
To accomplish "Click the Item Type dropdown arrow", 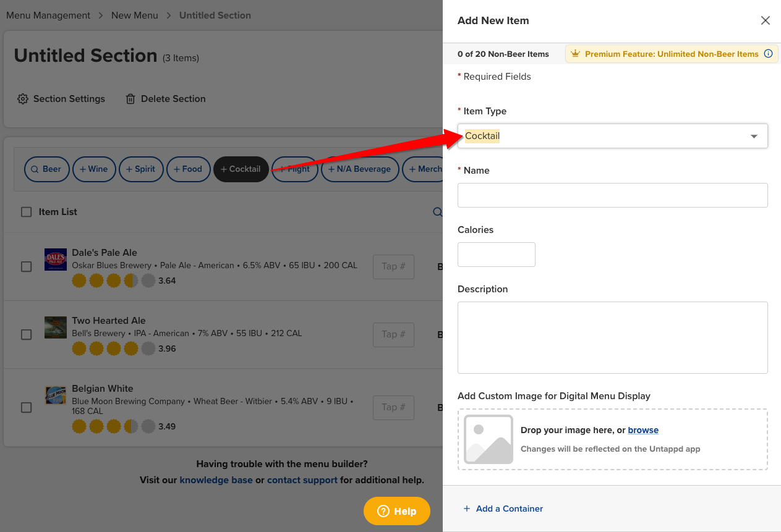I will coord(754,137).
